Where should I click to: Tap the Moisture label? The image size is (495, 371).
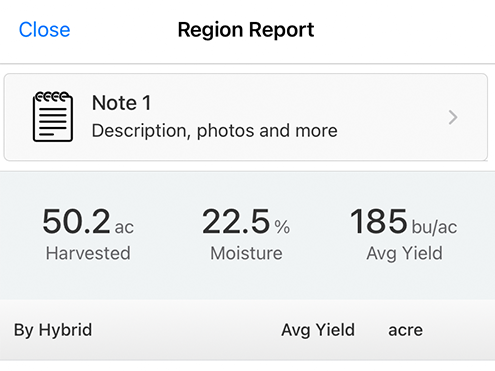246,253
